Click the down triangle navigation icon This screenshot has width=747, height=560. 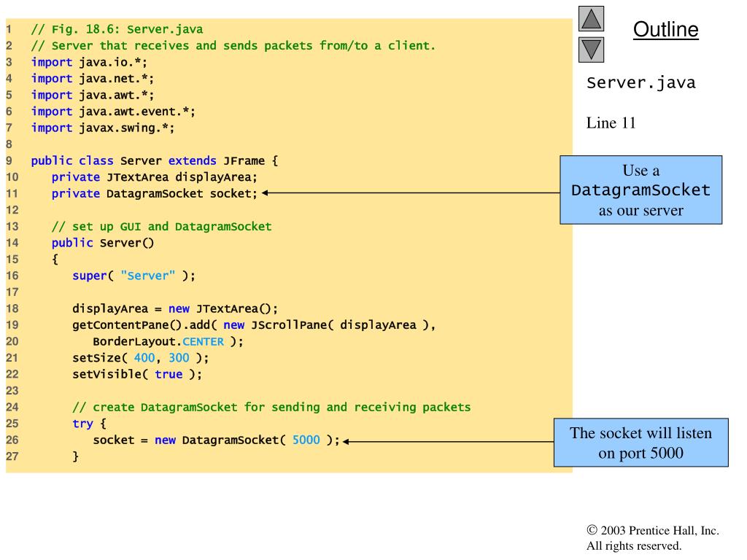coord(591,50)
